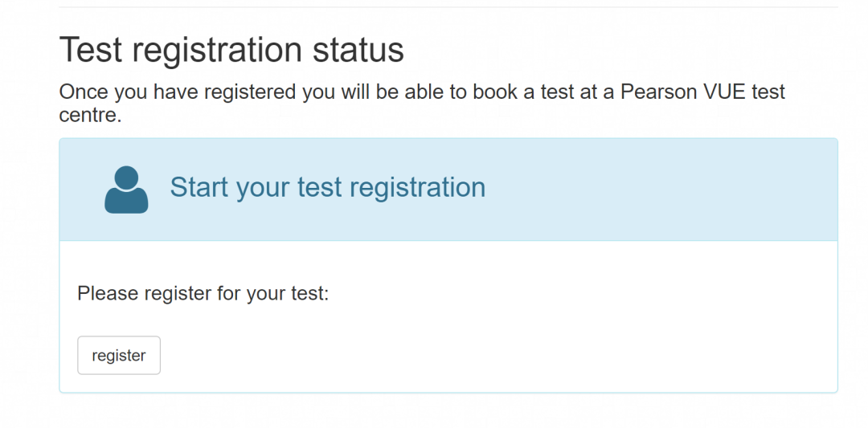Click the word "centre." in the description
Screen dimensions: 868x428
(90, 115)
